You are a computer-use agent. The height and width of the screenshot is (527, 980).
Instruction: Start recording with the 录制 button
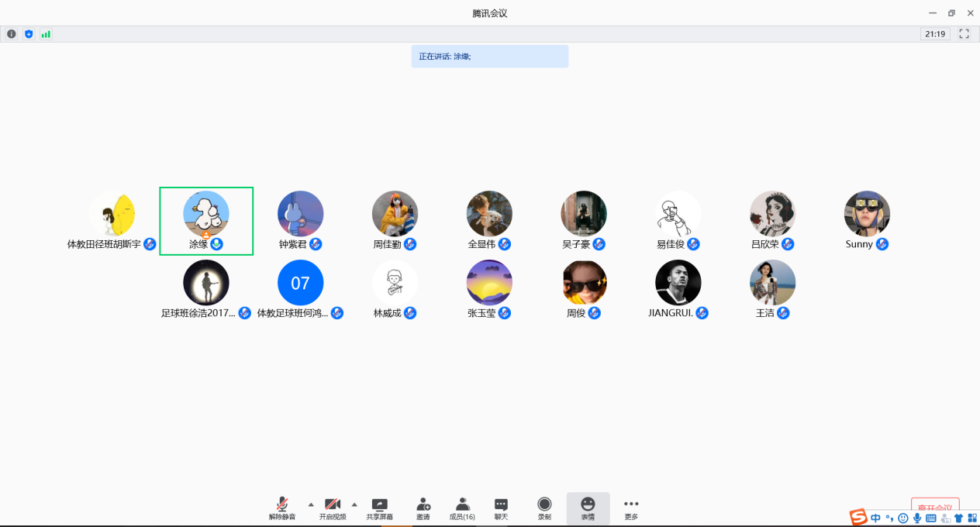point(544,508)
